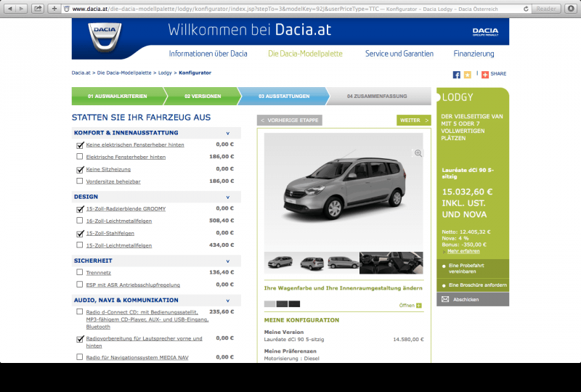581x392 pixels.
Task: Uncheck Keine Sitzheizung option
Action: 80,169
